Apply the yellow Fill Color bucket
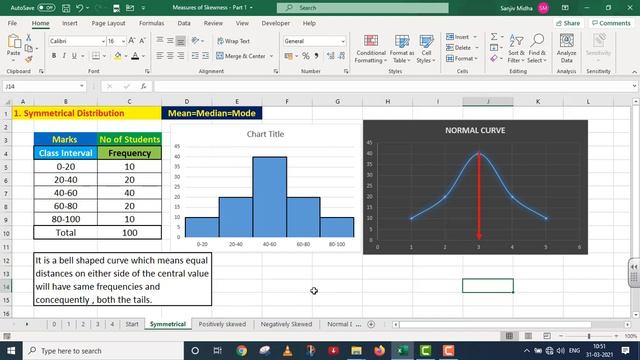This screenshot has width=640, height=360. 118,56
